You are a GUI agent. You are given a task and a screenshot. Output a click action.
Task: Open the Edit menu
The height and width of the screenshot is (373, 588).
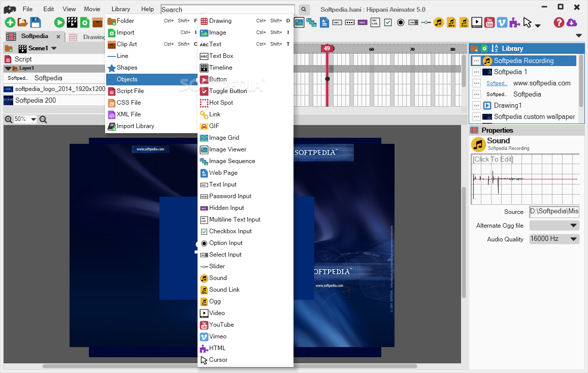(x=48, y=9)
